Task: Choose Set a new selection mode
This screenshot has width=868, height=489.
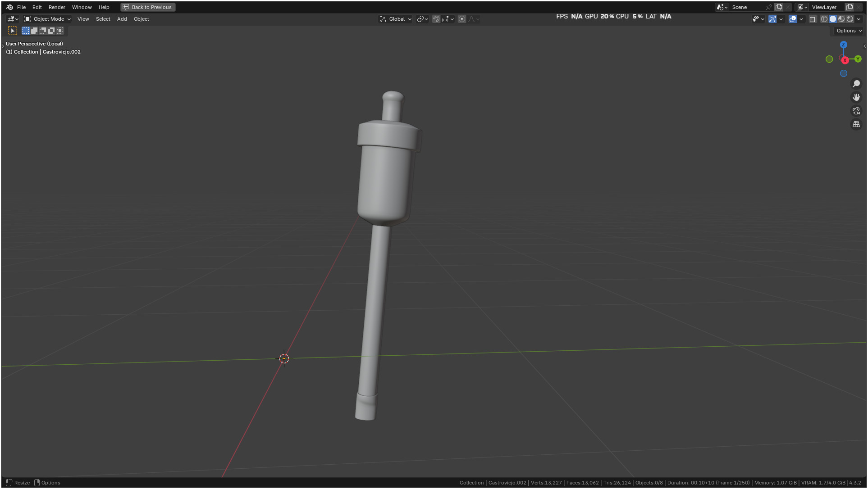Action: [26, 31]
